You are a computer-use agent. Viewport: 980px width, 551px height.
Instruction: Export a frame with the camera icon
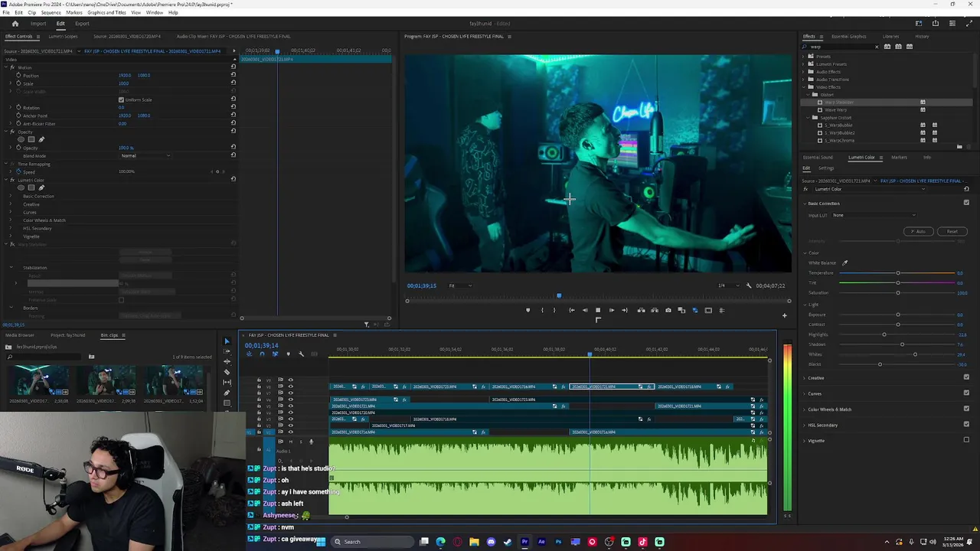(668, 310)
